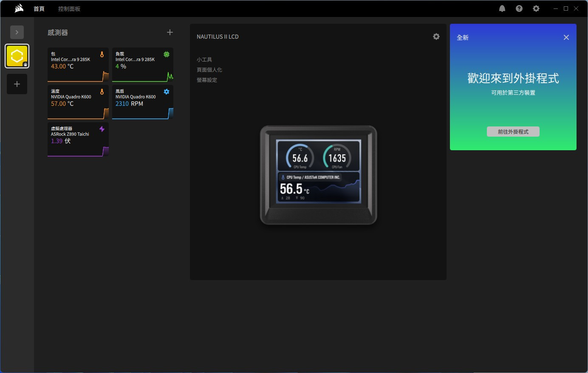The height and width of the screenshot is (373, 588).
Task: Click the NAUTILUS II LCD device preview image
Action: pos(319,175)
